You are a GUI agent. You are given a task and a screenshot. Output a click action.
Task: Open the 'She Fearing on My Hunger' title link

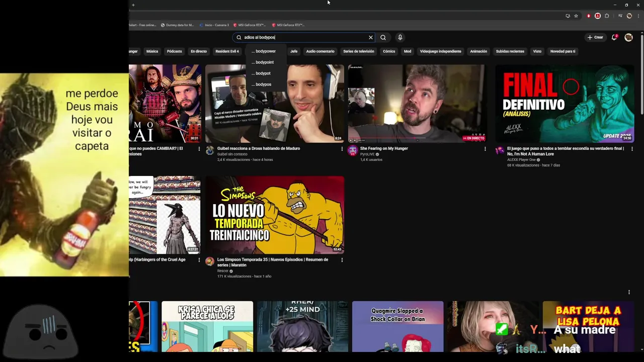pyautogui.click(x=384, y=148)
